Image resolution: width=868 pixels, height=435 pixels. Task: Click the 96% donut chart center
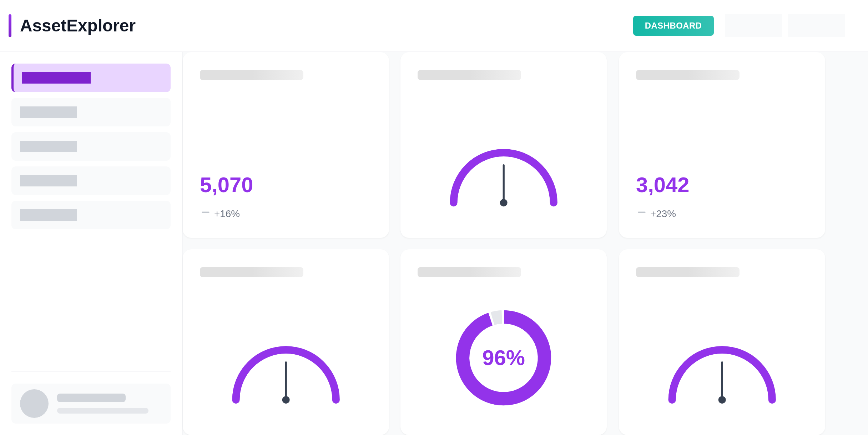pos(503,358)
